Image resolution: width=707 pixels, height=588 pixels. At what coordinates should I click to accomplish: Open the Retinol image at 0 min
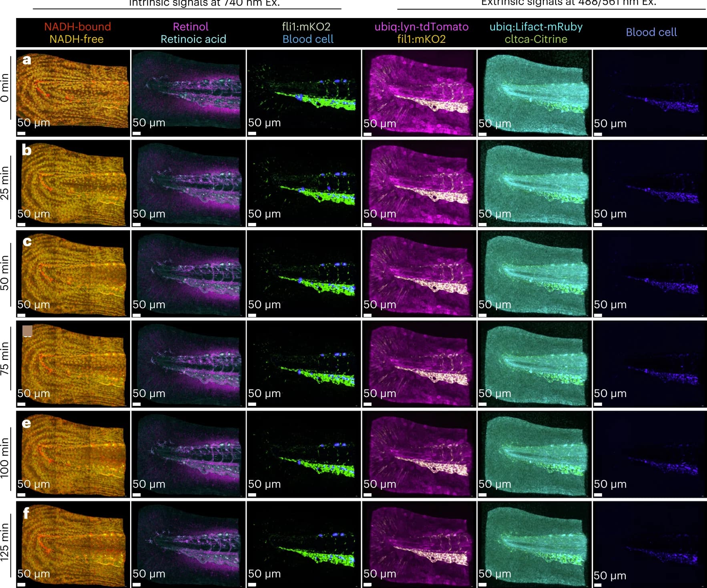pyautogui.click(x=188, y=93)
